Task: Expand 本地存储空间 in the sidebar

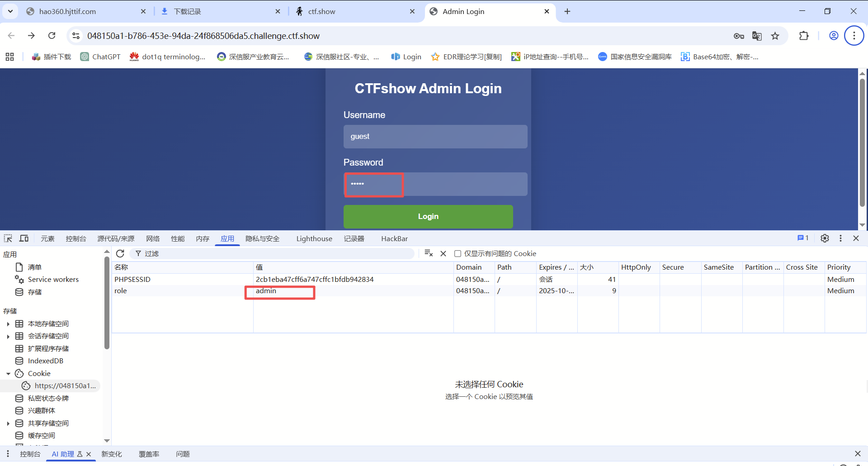Action: [8, 323]
